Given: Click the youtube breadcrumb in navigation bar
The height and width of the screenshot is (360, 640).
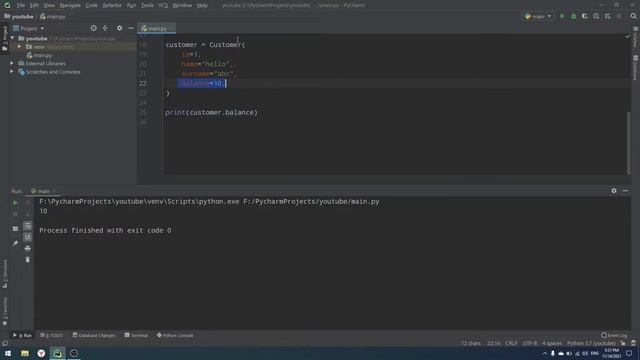Looking at the screenshot, I should pos(19,17).
